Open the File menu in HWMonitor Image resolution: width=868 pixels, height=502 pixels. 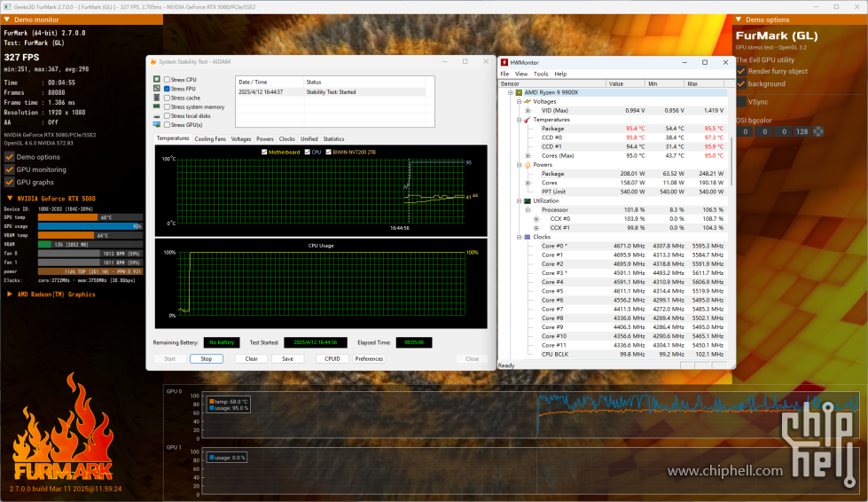504,74
